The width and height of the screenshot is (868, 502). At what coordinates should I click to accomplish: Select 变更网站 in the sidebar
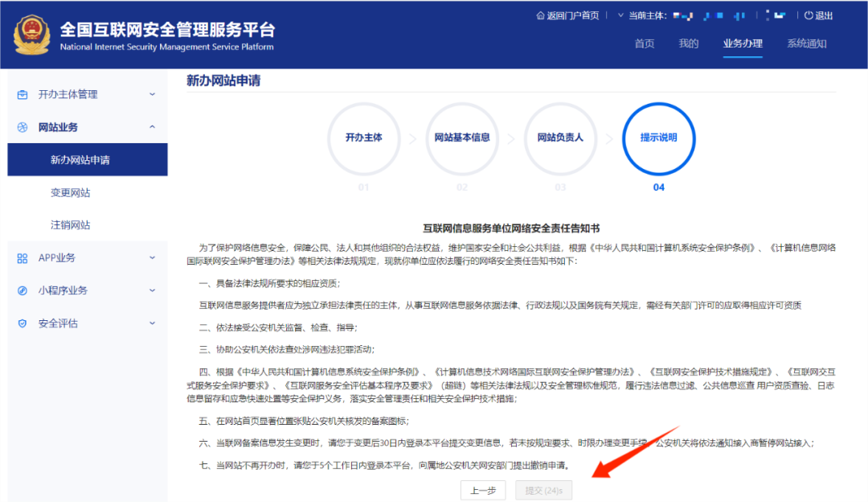coord(70,193)
